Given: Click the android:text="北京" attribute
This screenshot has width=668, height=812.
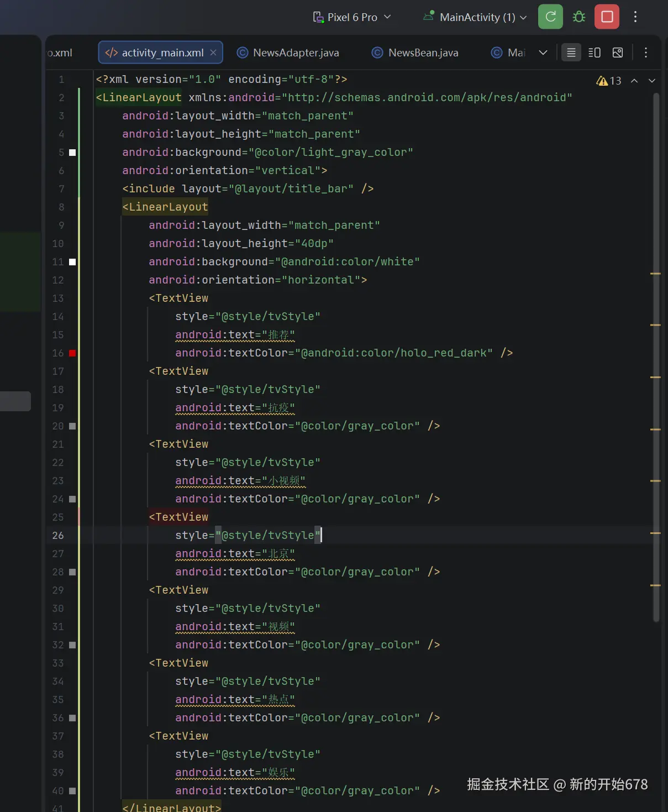Looking at the screenshot, I should click(235, 553).
